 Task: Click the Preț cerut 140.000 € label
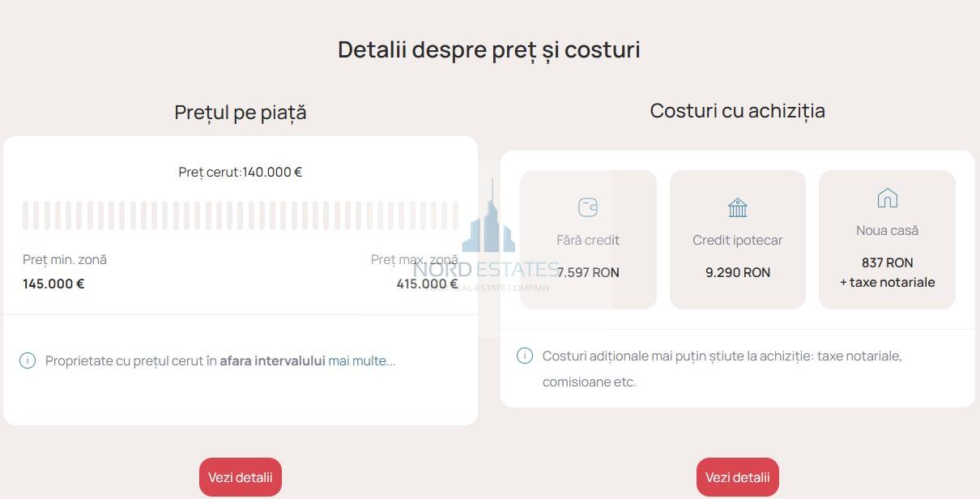click(241, 172)
